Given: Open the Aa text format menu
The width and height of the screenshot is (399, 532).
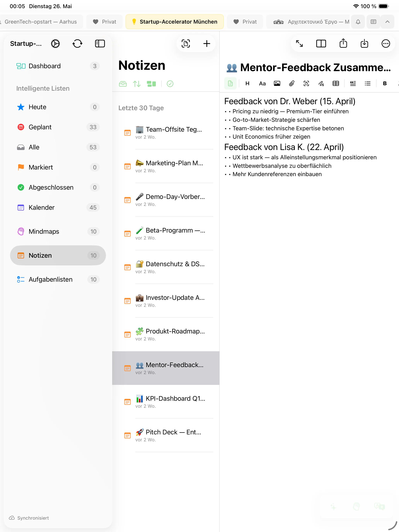Looking at the screenshot, I should point(262,84).
